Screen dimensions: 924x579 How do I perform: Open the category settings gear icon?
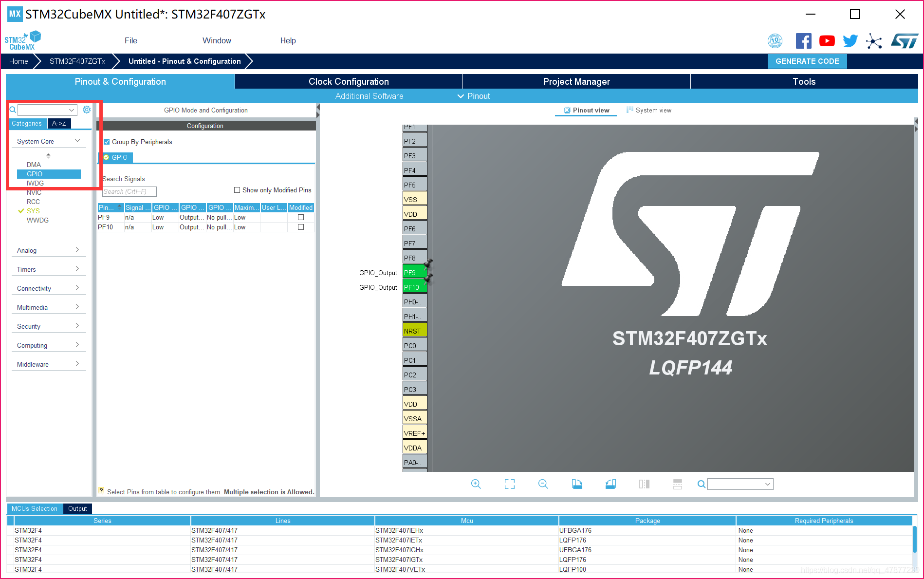[87, 110]
